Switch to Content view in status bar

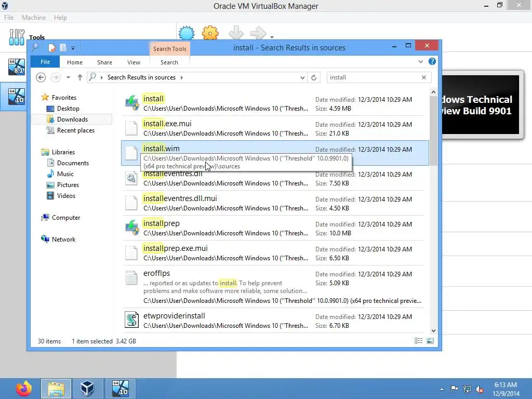pyautogui.click(x=430, y=341)
